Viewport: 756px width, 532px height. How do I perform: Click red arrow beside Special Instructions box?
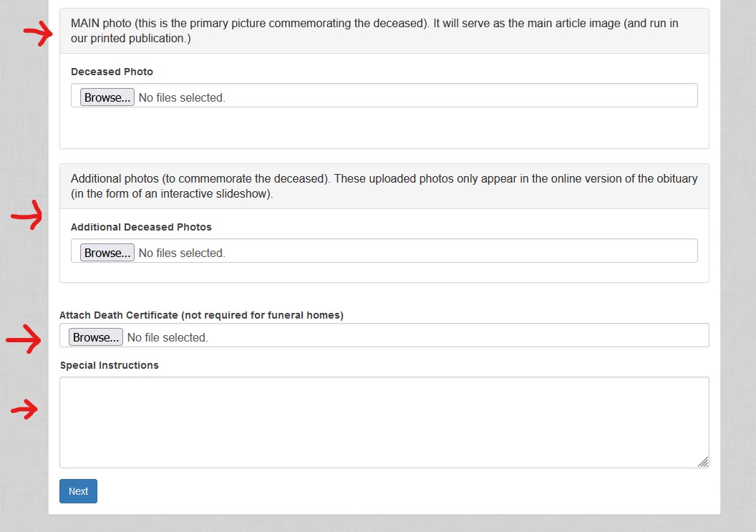pos(25,410)
